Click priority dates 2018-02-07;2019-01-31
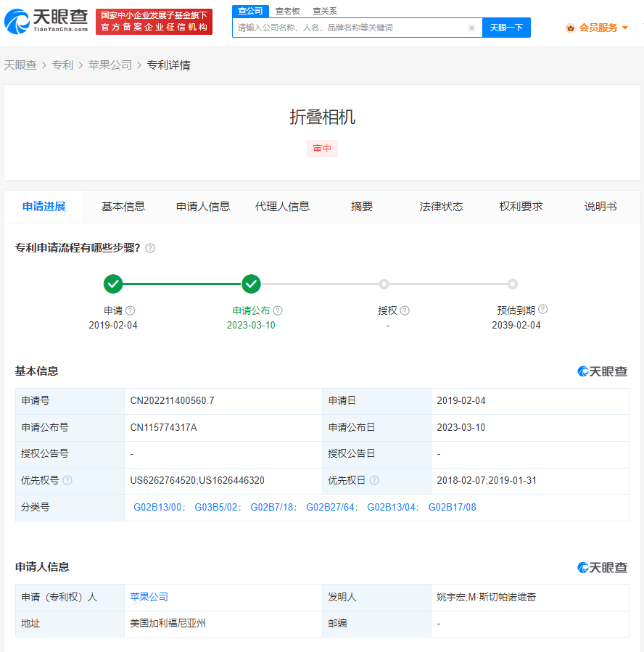 [487, 481]
